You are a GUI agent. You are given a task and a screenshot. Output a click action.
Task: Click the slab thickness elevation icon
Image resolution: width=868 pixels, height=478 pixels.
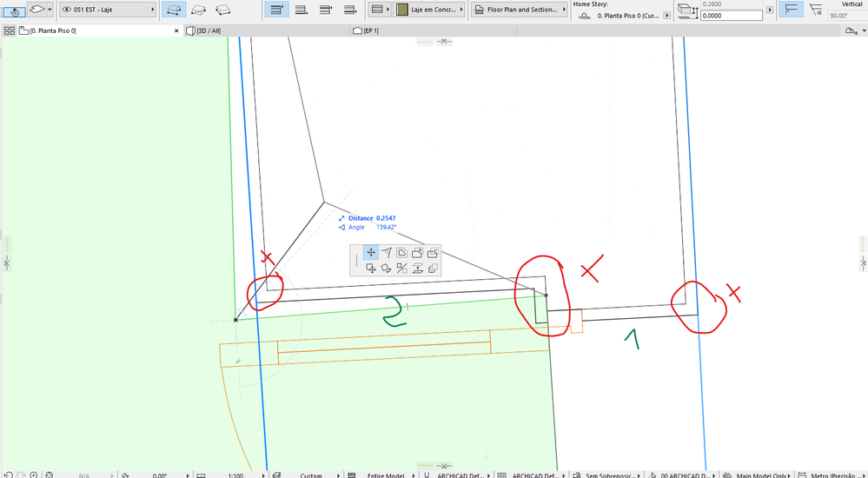(x=688, y=10)
